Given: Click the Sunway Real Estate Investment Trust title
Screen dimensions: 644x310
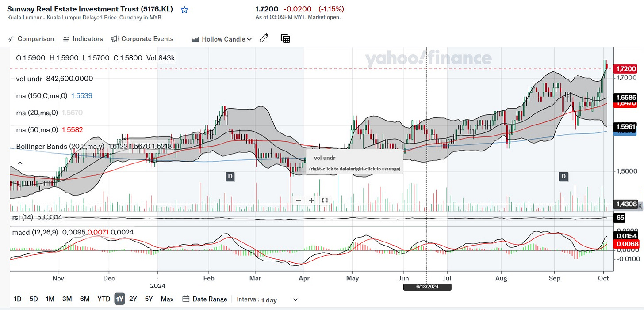Looking at the screenshot, I should pos(90,9).
